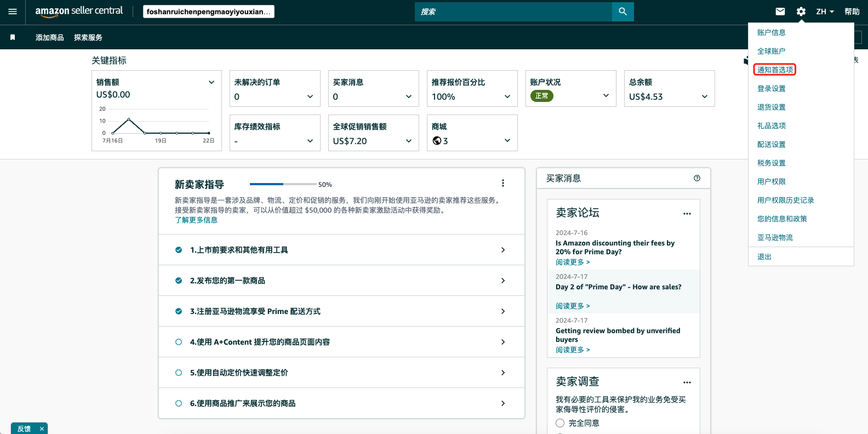
Task: Read more on review bombed post
Action: pos(573,350)
